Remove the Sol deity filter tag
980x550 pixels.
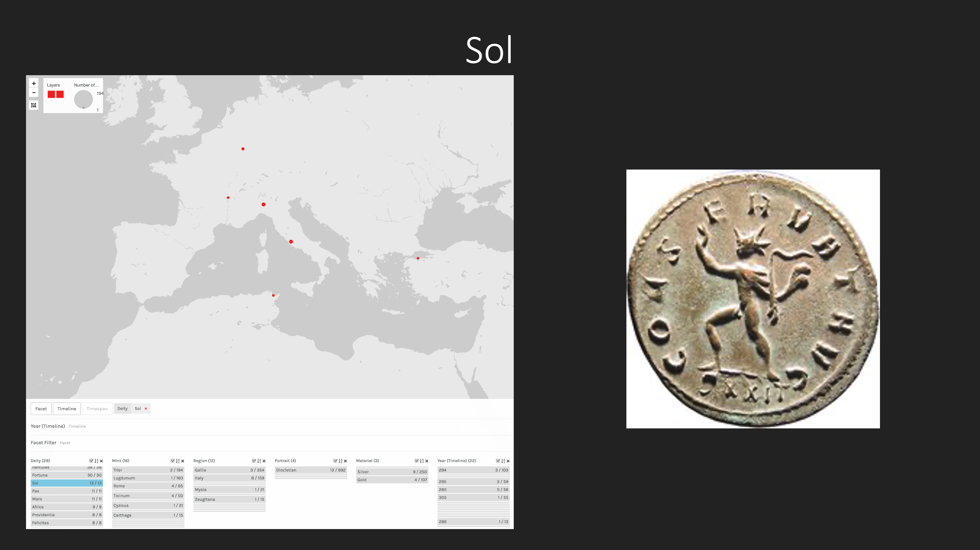click(x=146, y=409)
